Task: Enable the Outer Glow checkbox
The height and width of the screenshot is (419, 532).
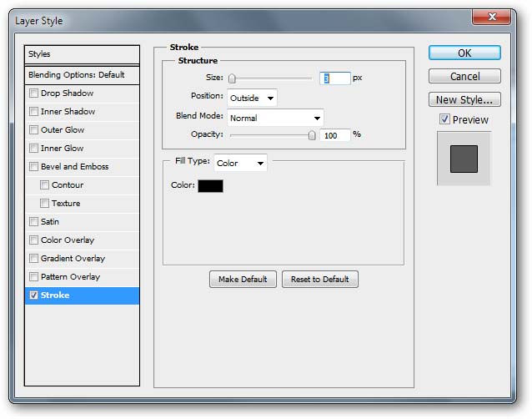Action: 33,130
